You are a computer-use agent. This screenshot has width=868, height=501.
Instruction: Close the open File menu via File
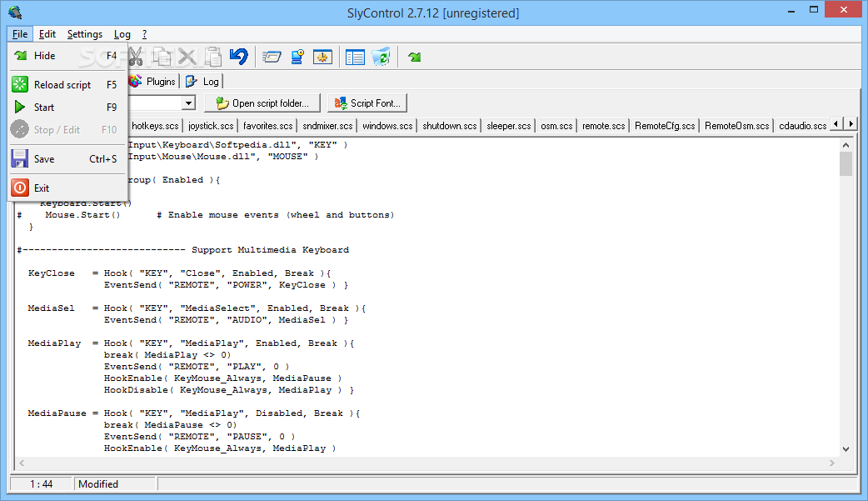20,34
